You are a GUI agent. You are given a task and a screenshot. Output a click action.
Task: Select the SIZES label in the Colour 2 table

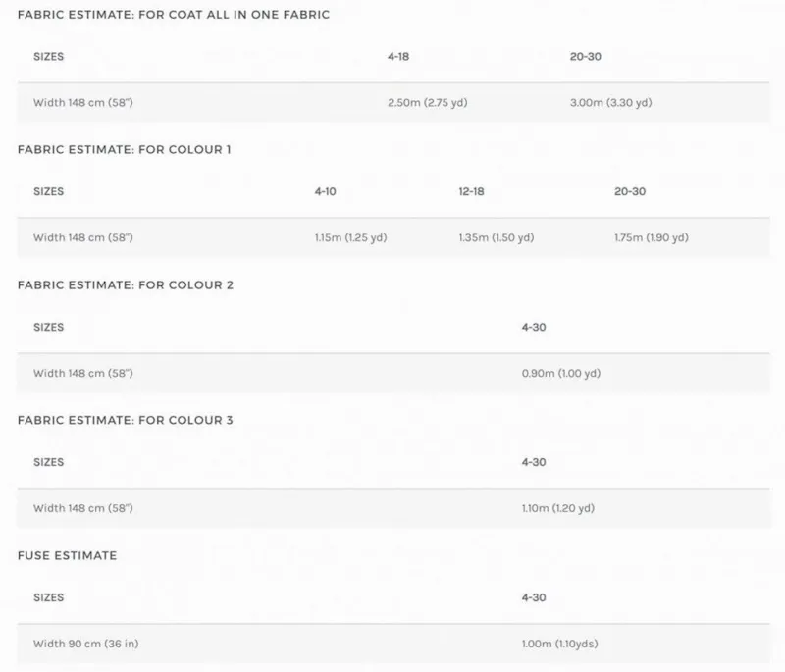point(48,328)
